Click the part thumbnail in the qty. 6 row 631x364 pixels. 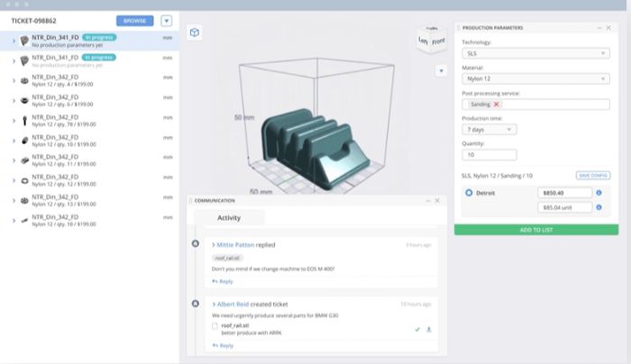[x=24, y=101]
